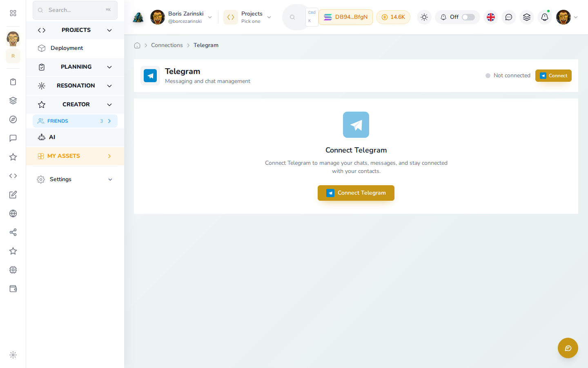Viewport: 588px width, 368px height.
Task: Click the header search magnifier
Action: pos(292,17)
